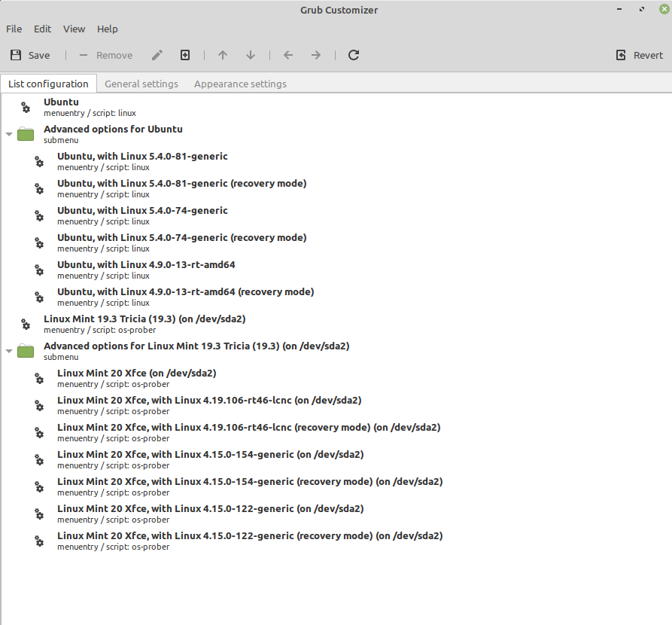Click gear icon of Mint 4.19.106-rt46-lcnc (on /dev/sda2) entry
Image resolution: width=672 pixels, height=625 pixels.
[x=39, y=405]
